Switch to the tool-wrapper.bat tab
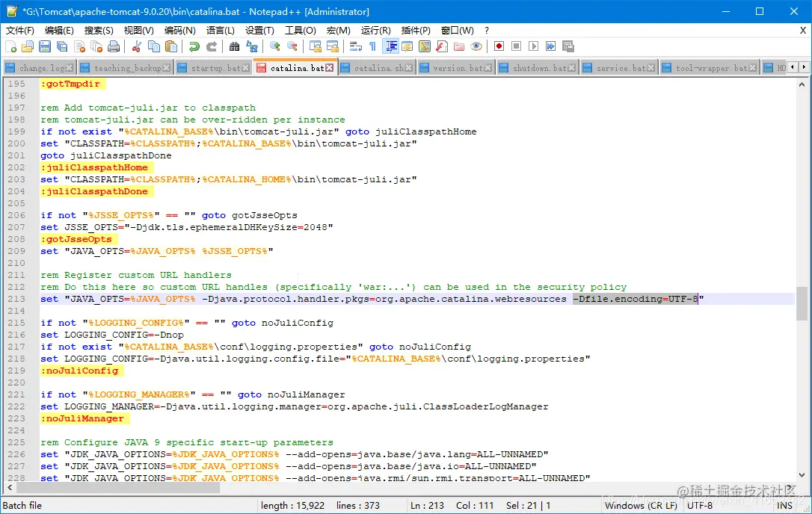The image size is (812, 514). tap(710, 68)
